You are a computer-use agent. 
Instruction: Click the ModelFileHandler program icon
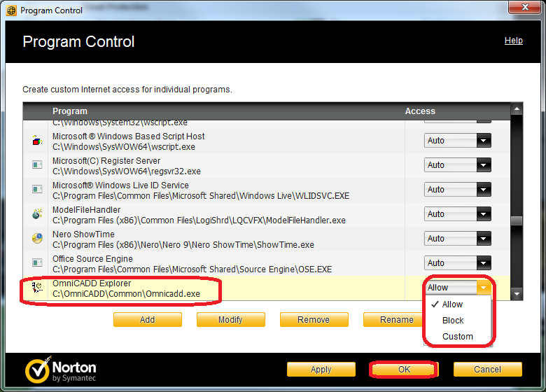pos(37,213)
